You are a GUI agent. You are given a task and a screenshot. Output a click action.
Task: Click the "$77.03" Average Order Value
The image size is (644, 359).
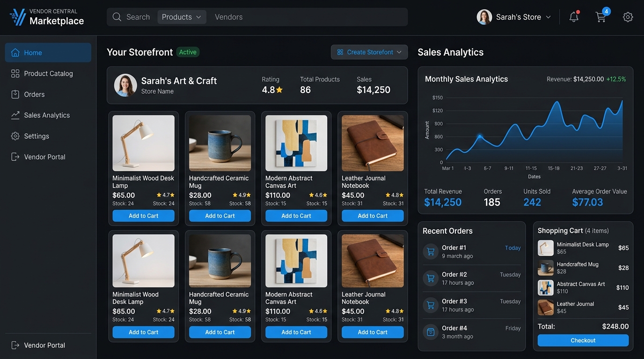(587, 202)
